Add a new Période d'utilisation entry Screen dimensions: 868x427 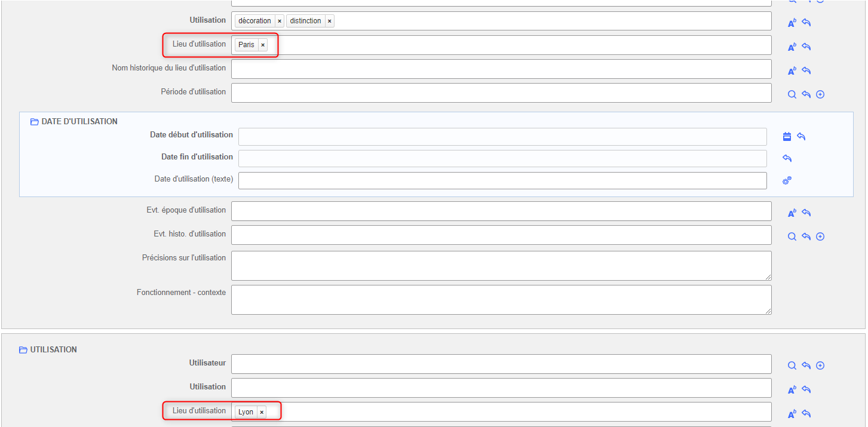pos(820,94)
